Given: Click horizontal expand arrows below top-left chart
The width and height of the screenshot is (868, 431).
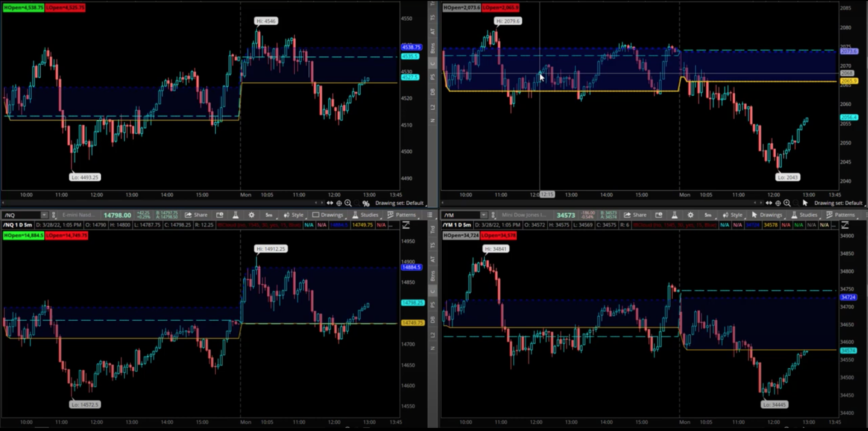Looking at the screenshot, I should (x=330, y=203).
